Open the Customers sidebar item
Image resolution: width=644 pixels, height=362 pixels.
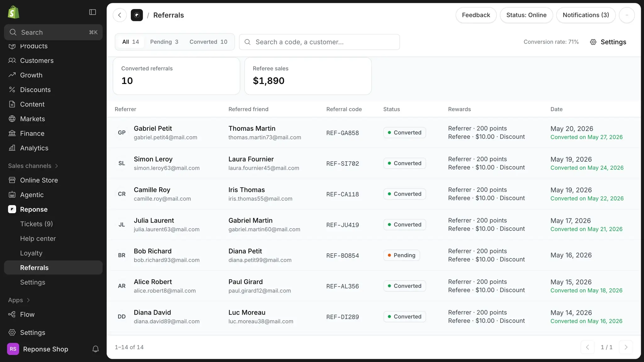point(53,61)
